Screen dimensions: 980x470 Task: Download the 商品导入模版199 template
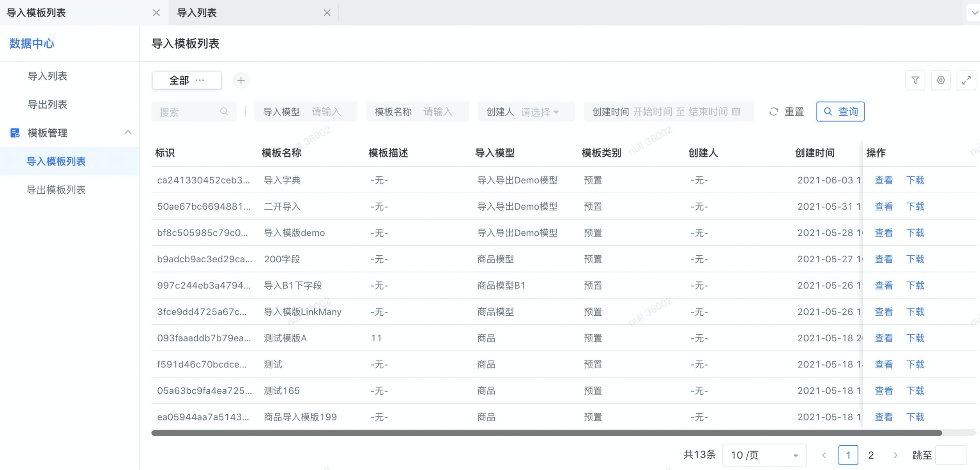915,417
